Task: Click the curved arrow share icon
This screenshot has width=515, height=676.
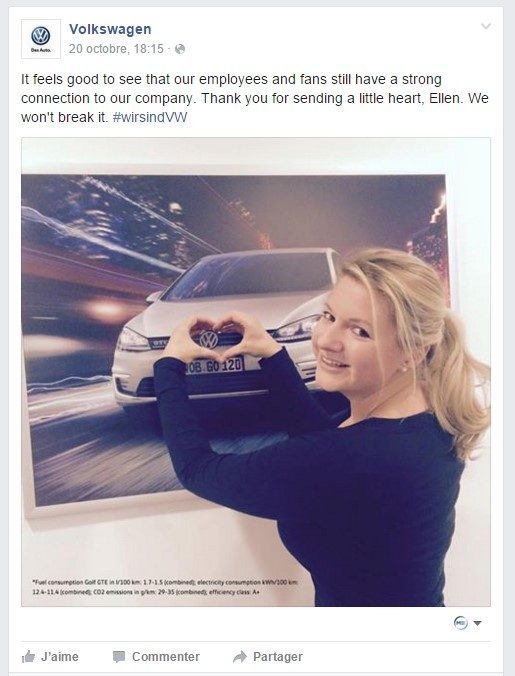Action: click(240, 657)
